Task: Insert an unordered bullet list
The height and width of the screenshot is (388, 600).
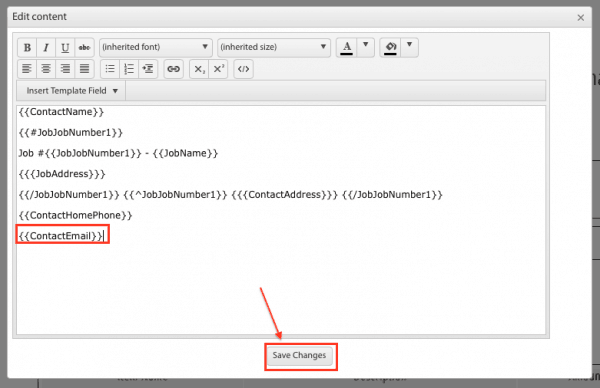Action: click(x=110, y=69)
